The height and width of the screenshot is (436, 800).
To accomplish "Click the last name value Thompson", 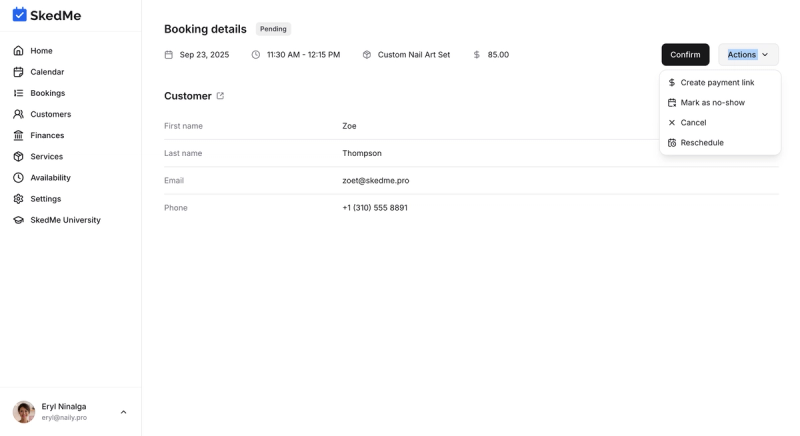I will pos(362,153).
